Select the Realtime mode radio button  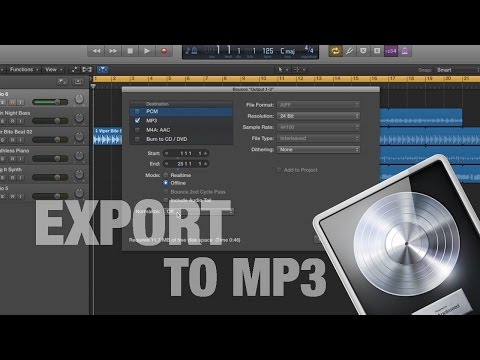point(166,175)
